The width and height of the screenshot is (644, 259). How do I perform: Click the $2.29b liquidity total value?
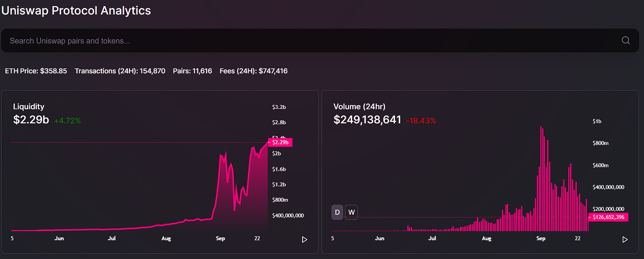pos(31,119)
